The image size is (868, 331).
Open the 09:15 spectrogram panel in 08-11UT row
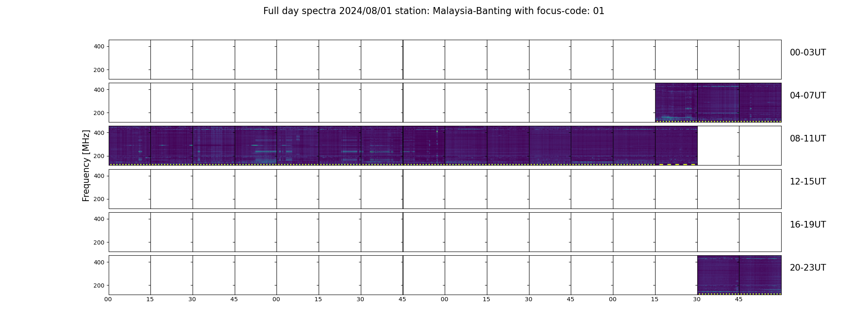pyautogui.click(x=340, y=146)
